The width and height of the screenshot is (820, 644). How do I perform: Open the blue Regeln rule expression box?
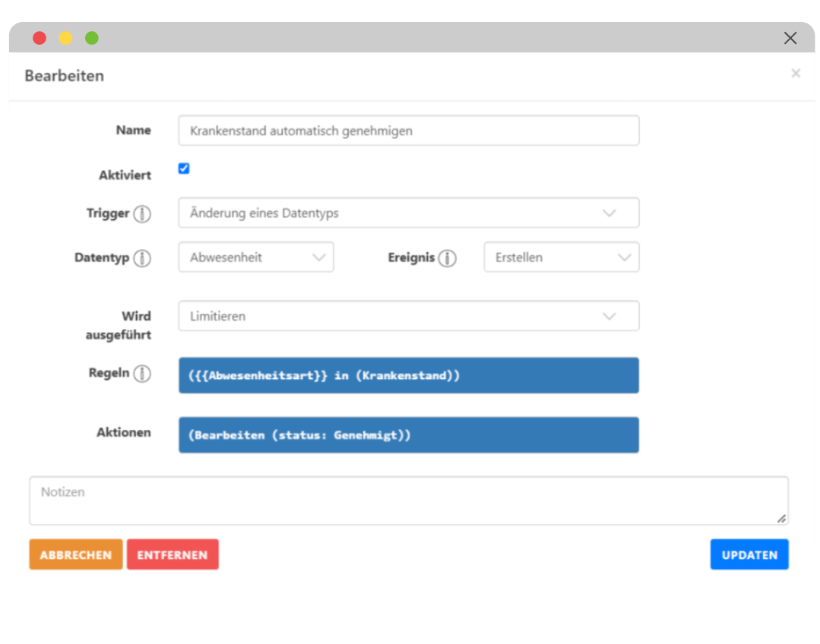[408, 375]
